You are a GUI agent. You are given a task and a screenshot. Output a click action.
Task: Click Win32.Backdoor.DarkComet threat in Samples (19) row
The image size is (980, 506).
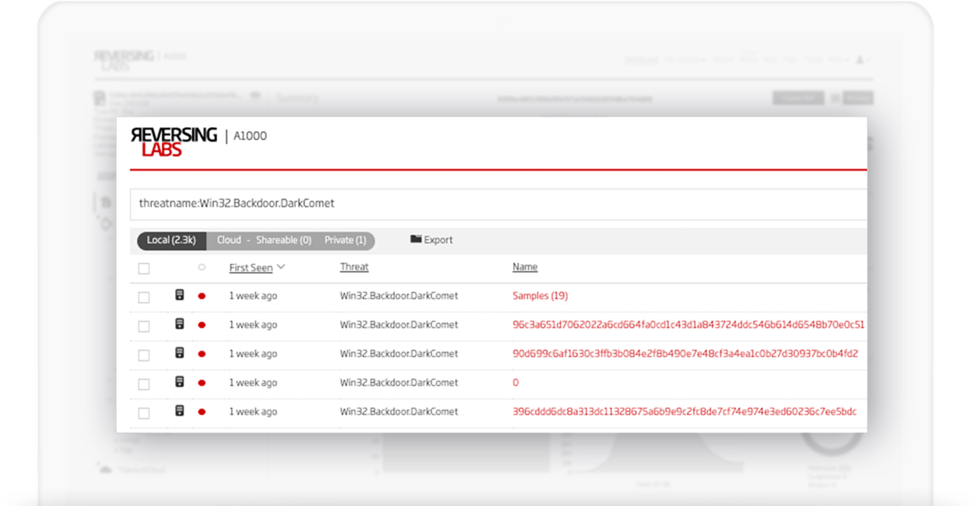click(x=399, y=296)
